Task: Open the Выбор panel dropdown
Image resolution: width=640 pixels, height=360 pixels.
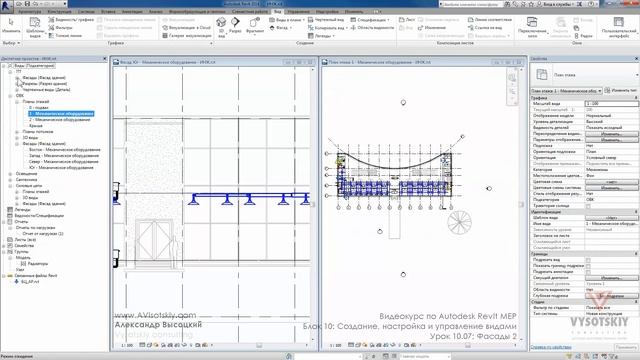Action: [11, 43]
